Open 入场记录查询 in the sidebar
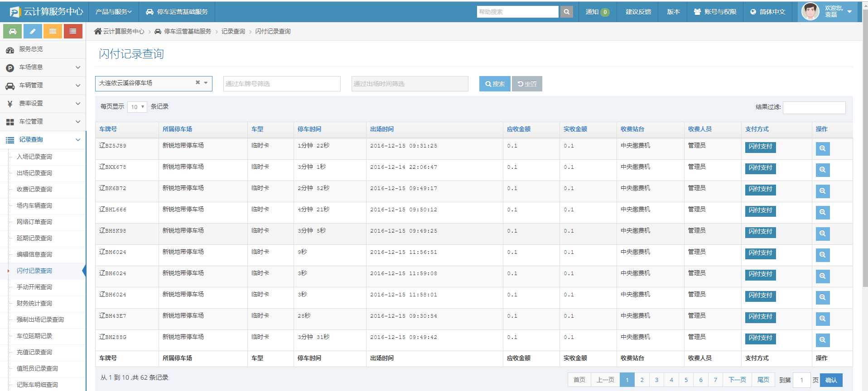The image size is (868, 391). [34, 157]
